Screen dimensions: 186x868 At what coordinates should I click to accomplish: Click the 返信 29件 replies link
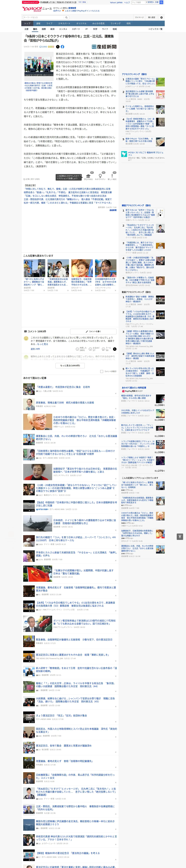click(x=35, y=349)
